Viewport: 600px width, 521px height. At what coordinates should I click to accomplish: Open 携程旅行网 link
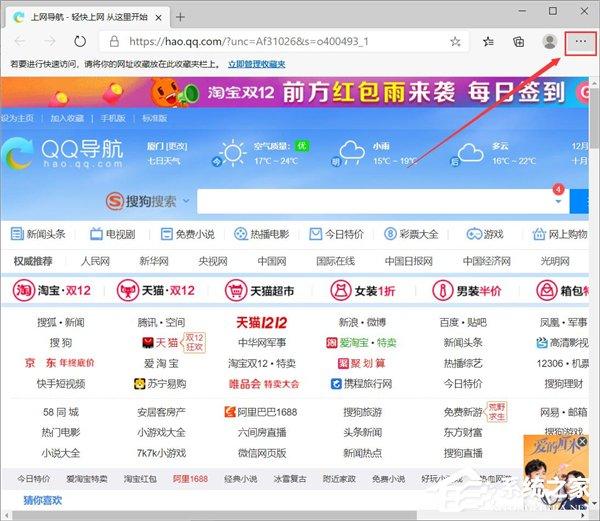click(x=361, y=384)
